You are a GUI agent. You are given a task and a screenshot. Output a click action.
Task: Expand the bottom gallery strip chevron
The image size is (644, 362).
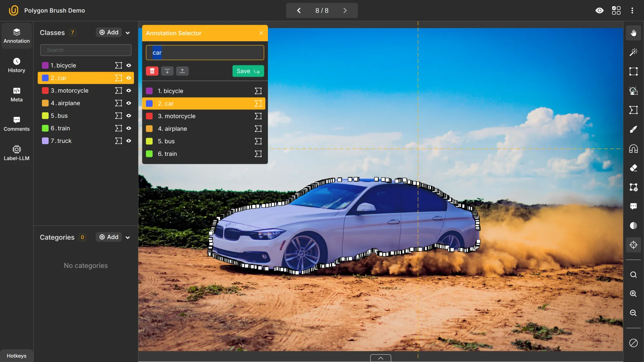click(380, 357)
